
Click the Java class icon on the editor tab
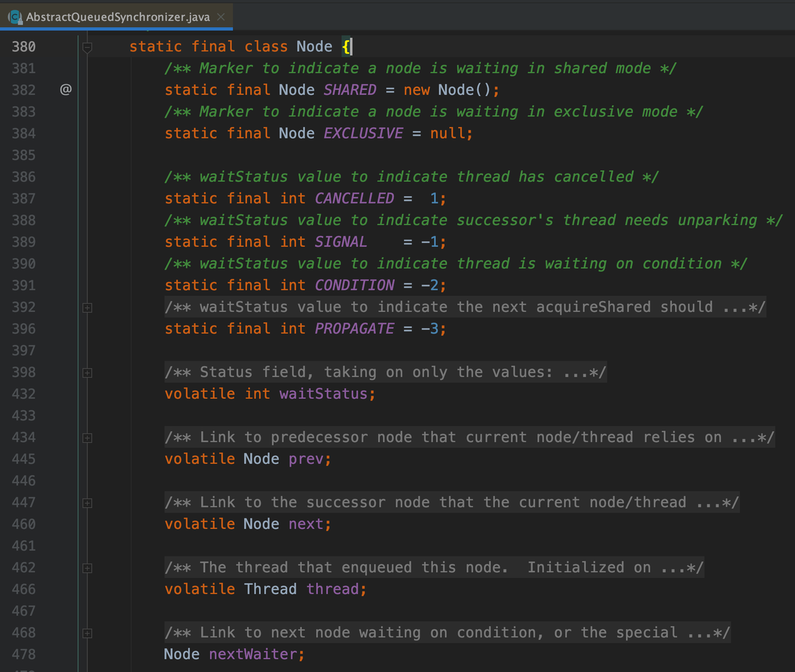(14, 17)
